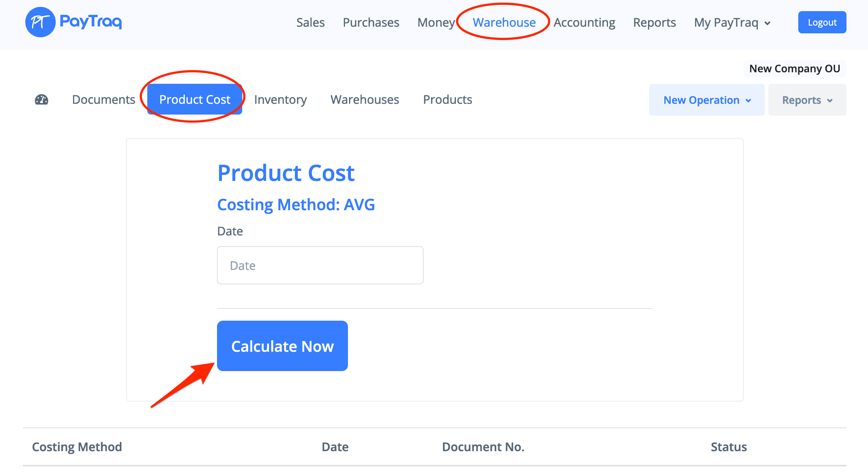The width and height of the screenshot is (868, 476).
Task: Select the Money menu item
Action: (x=436, y=23)
